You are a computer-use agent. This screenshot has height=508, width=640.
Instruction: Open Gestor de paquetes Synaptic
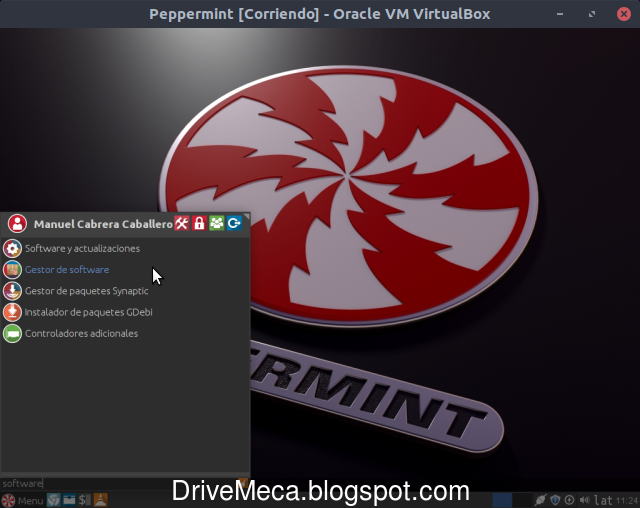pyautogui.click(x=125, y=291)
